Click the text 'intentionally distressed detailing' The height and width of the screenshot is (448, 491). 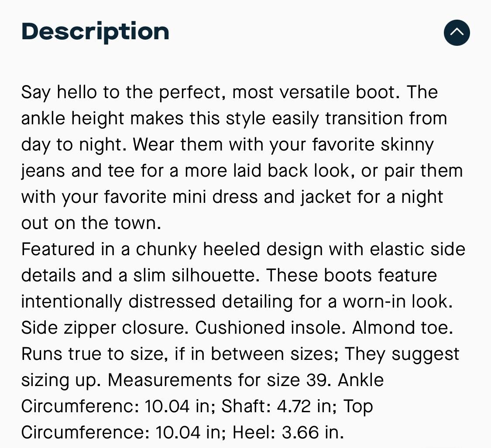coord(157,302)
